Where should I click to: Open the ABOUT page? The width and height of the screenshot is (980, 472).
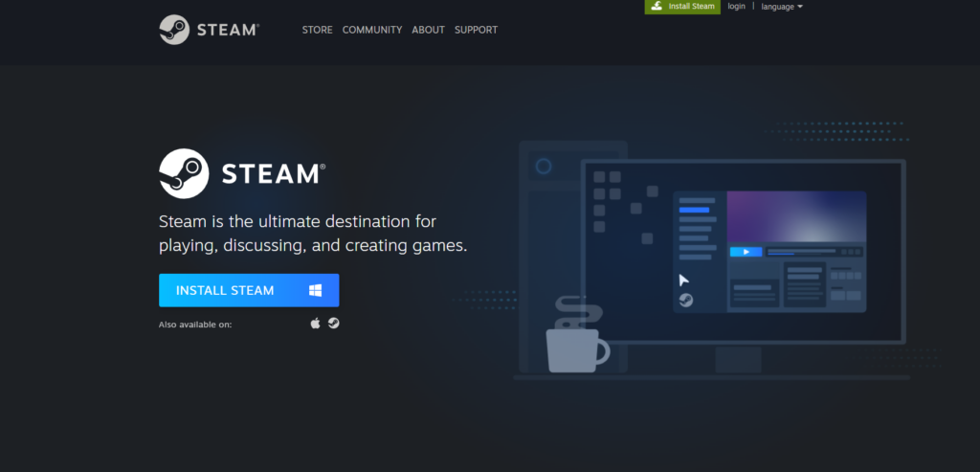(428, 30)
